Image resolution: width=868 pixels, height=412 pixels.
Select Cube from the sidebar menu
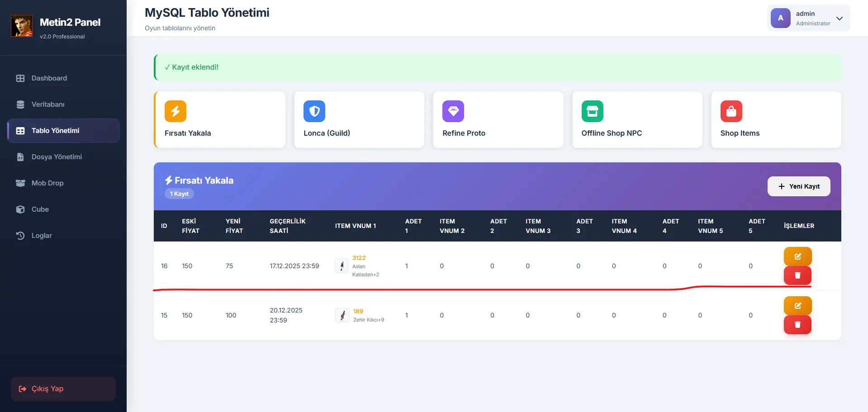click(40, 209)
